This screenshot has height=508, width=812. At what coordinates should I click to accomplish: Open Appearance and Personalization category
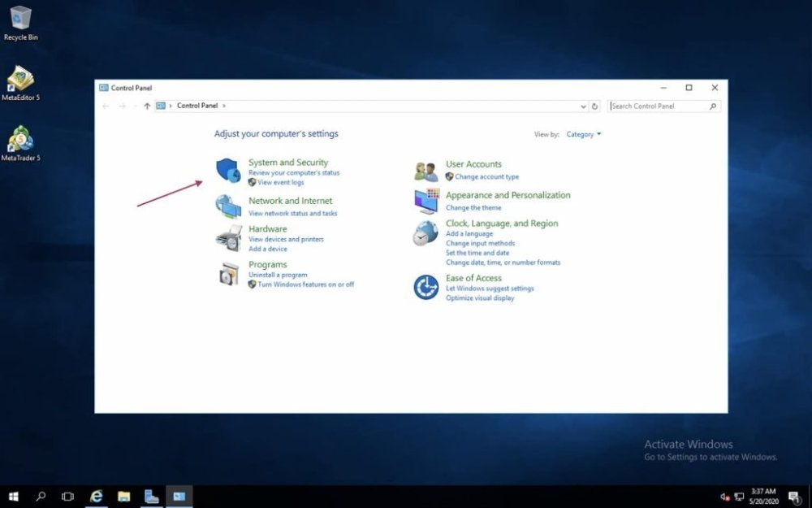(x=508, y=195)
